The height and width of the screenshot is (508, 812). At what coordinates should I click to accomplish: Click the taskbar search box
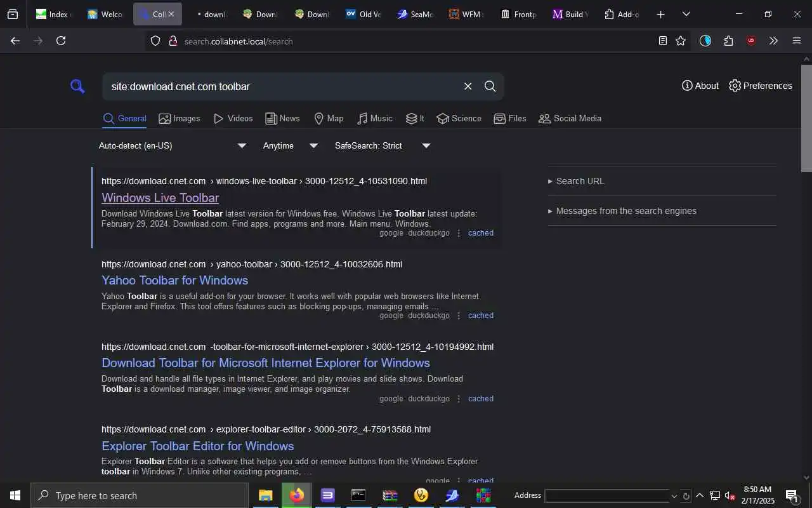[140, 495]
